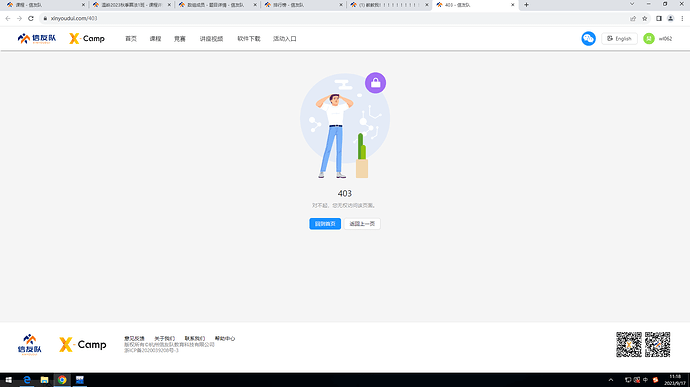Switch to the 排行榜 browser tab
Image resolution: width=690 pixels, height=387 pixels.
click(302, 5)
